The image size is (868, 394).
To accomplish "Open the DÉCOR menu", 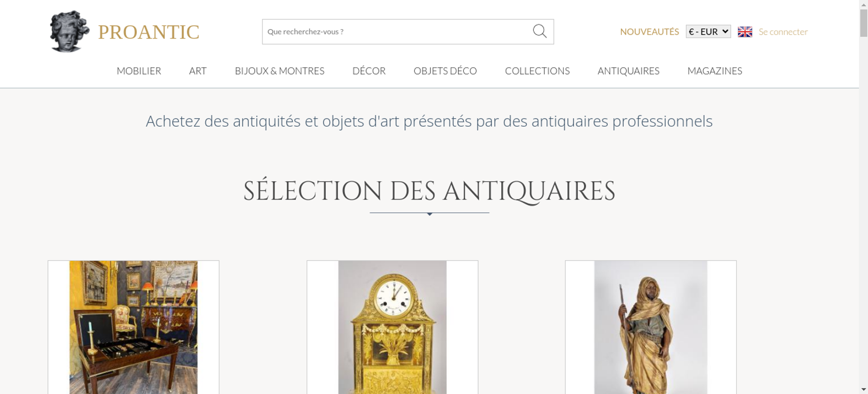I will click(369, 71).
